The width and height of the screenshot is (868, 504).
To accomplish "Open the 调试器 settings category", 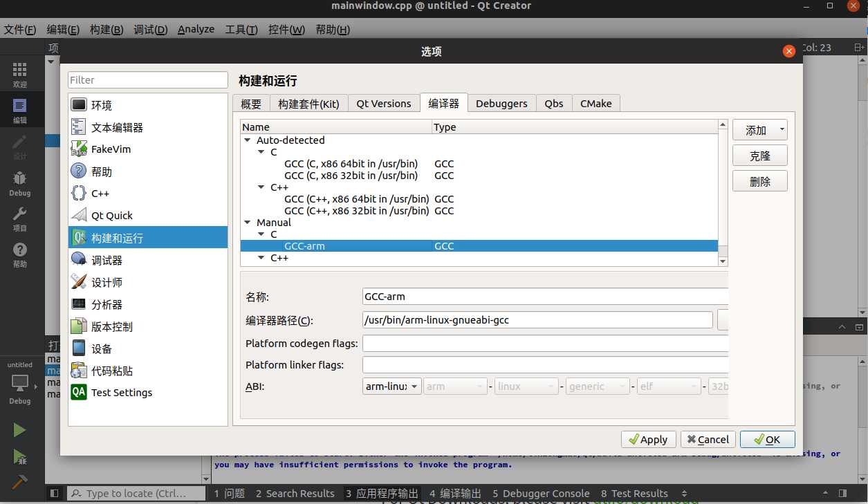I will click(x=148, y=260).
